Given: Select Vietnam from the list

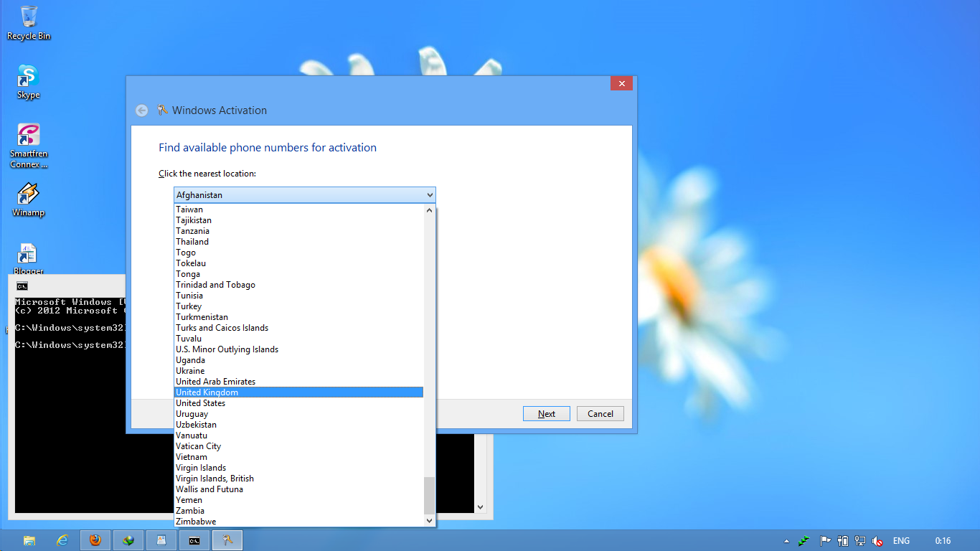Looking at the screenshot, I should pos(299,457).
